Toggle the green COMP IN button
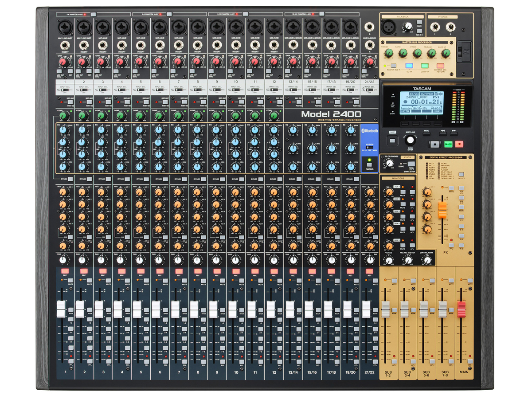Viewport: 532px width, 399px height. coord(424,66)
